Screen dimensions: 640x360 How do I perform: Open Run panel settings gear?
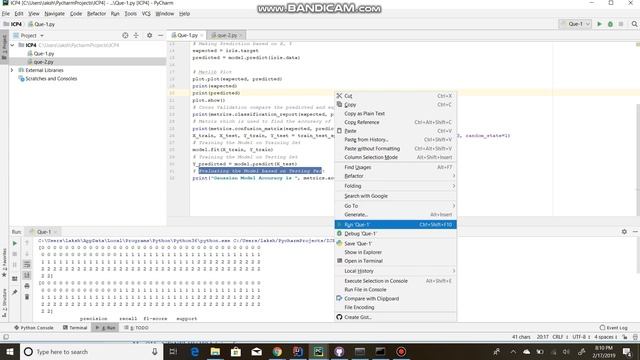tap(624, 232)
